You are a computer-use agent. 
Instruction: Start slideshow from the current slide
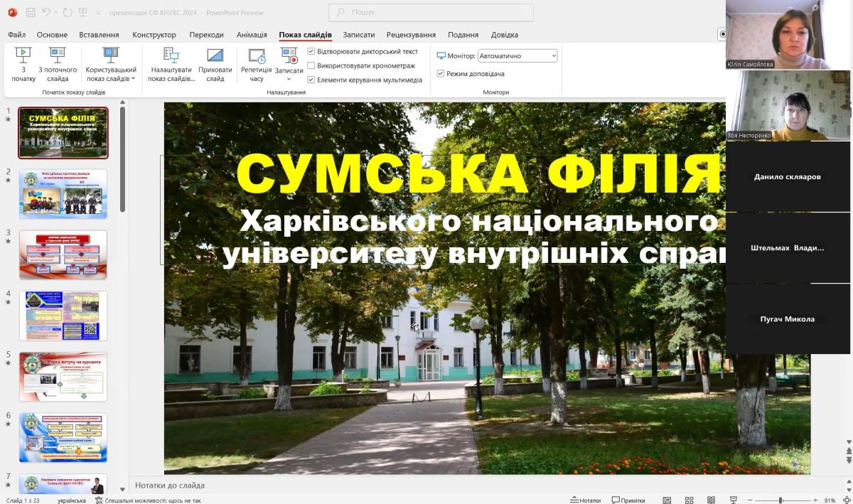pyautogui.click(x=58, y=64)
